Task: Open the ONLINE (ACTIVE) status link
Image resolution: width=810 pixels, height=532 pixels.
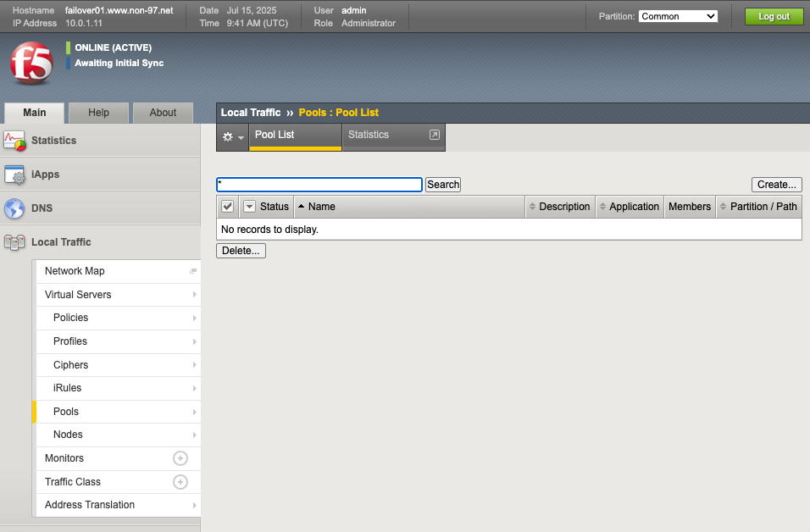Action: tap(114, 47)
